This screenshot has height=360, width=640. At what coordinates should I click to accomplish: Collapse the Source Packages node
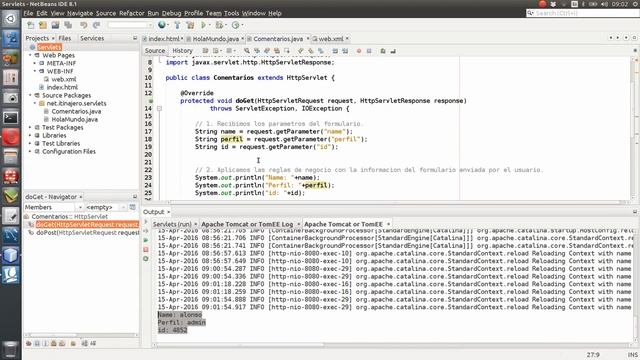30,95
